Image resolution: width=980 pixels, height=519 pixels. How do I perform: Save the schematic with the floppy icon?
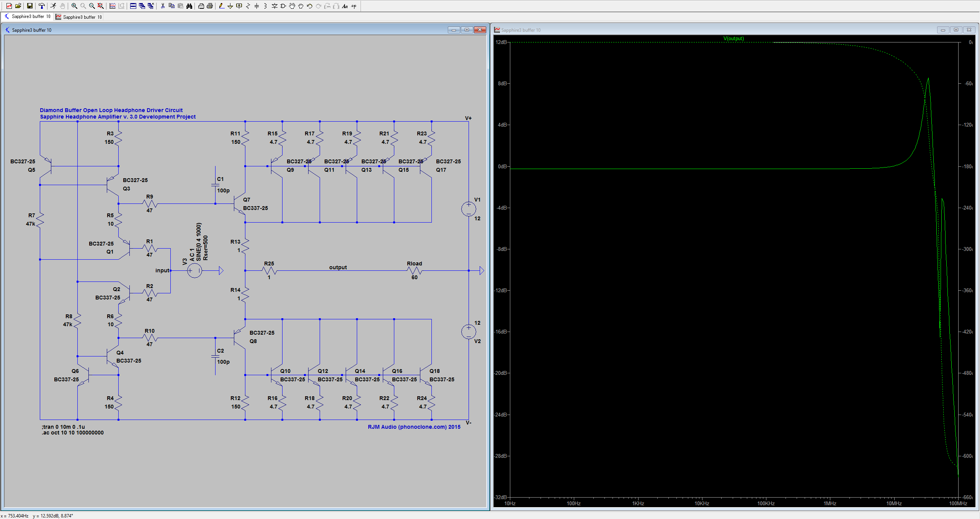29,6
